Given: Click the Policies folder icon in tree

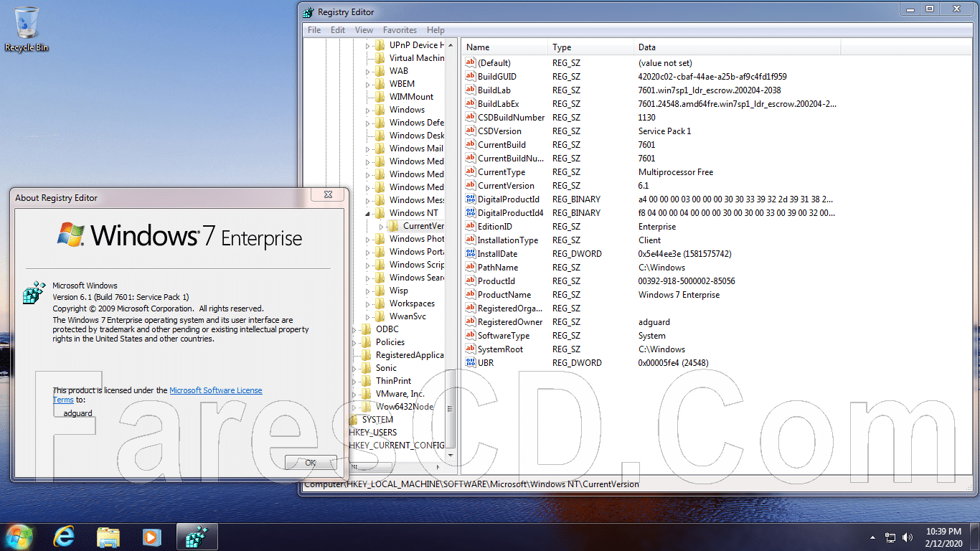Looking at the screenshot, I should tap(367, 342).
